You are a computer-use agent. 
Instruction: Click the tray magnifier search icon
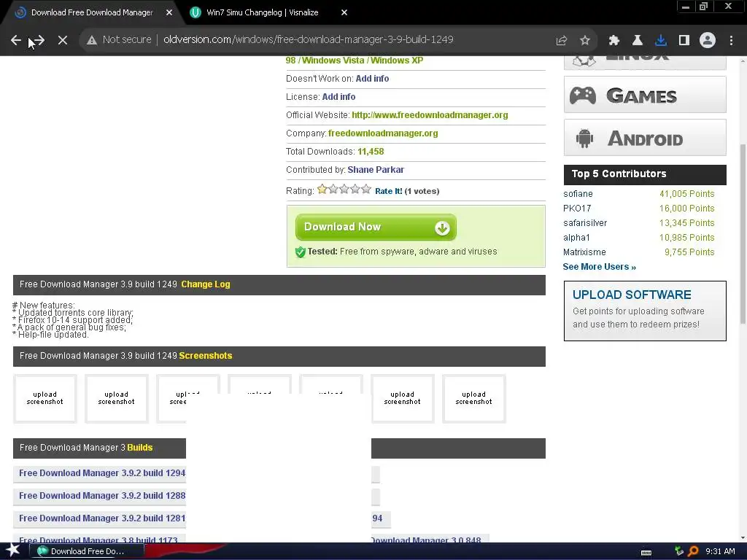[694, 551]
